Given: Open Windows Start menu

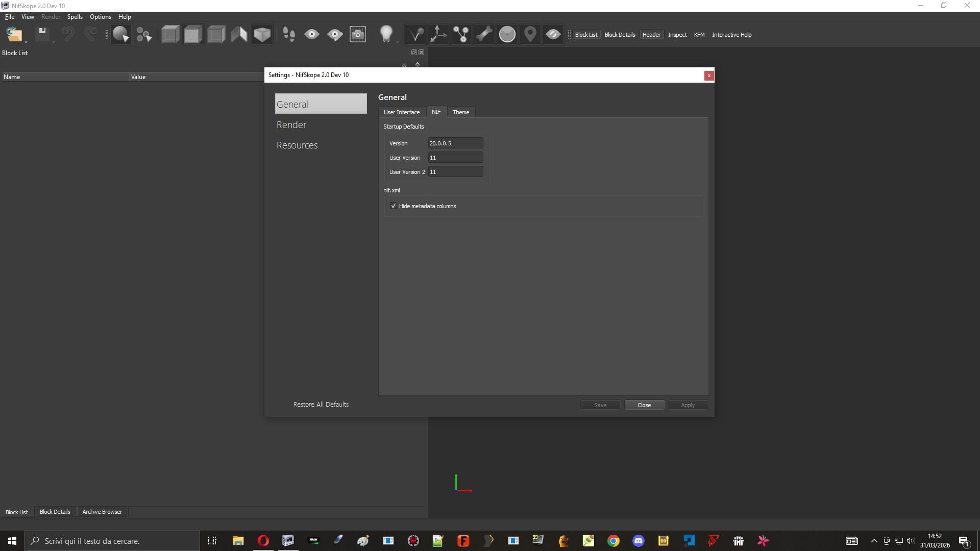Looking at the screenshot, I should pos(12,541).
